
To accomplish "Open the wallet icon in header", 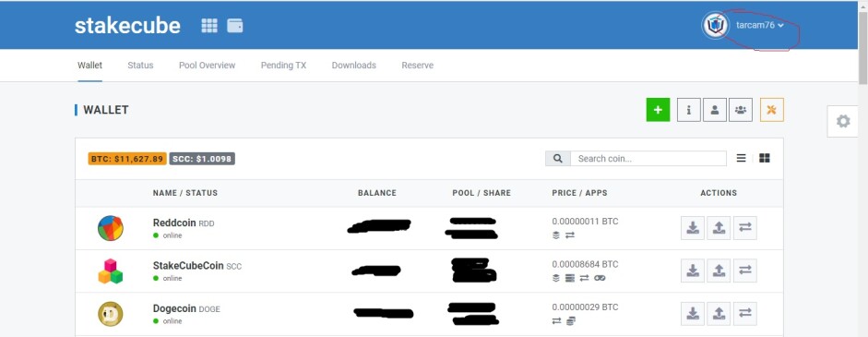I will pos(234,26).
